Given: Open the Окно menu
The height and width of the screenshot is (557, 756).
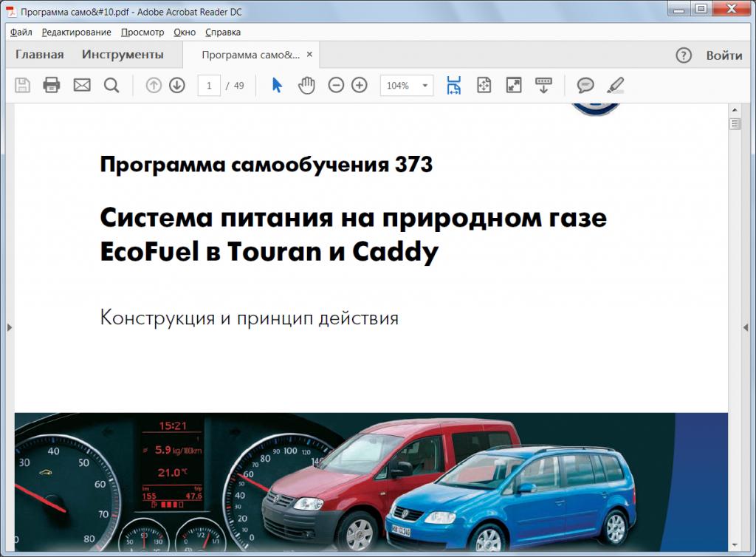Looking at the screenshot, I should click(x=185, y=33).
